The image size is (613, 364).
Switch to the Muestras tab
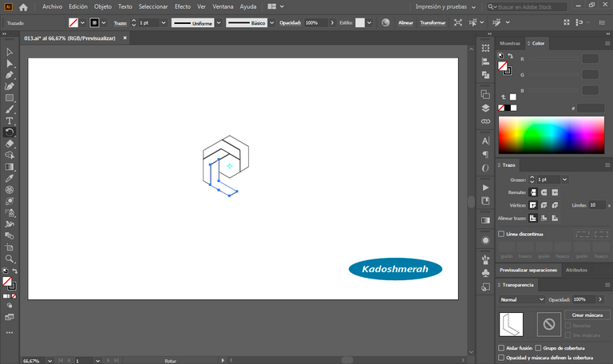click(510, 43)
